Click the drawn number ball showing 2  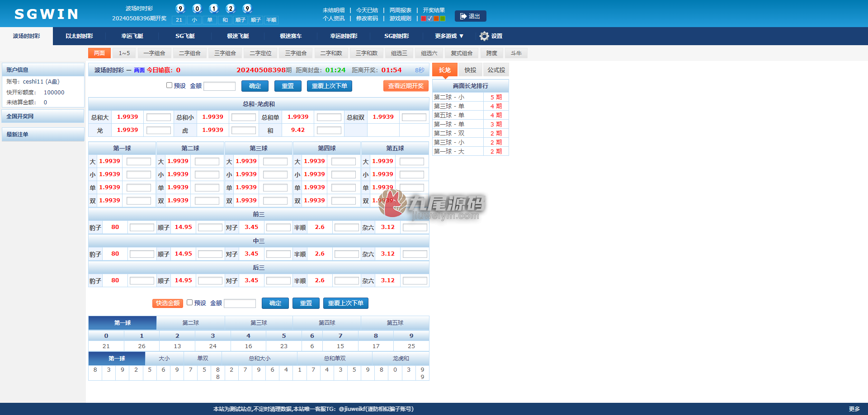(x=231, y=9)
